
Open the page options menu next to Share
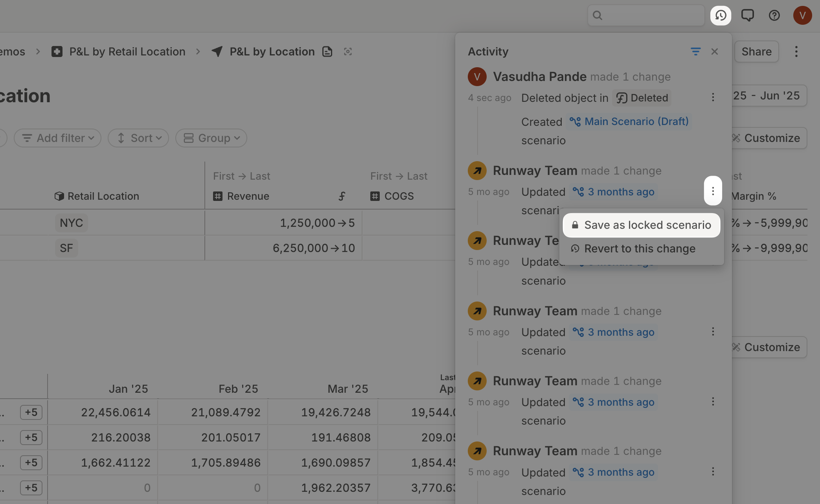[x=796, y=52]
